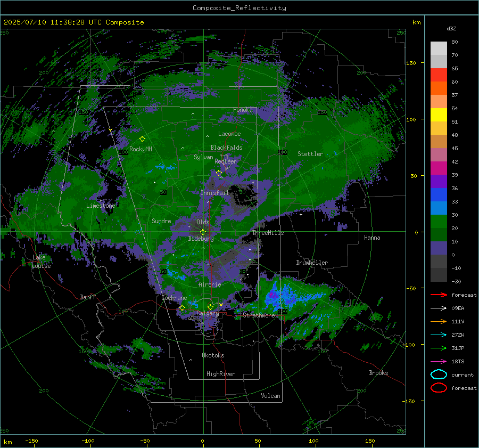Click the Brooks city label
This screenshot has height=448, width=479.
click(x=378, y=373)
